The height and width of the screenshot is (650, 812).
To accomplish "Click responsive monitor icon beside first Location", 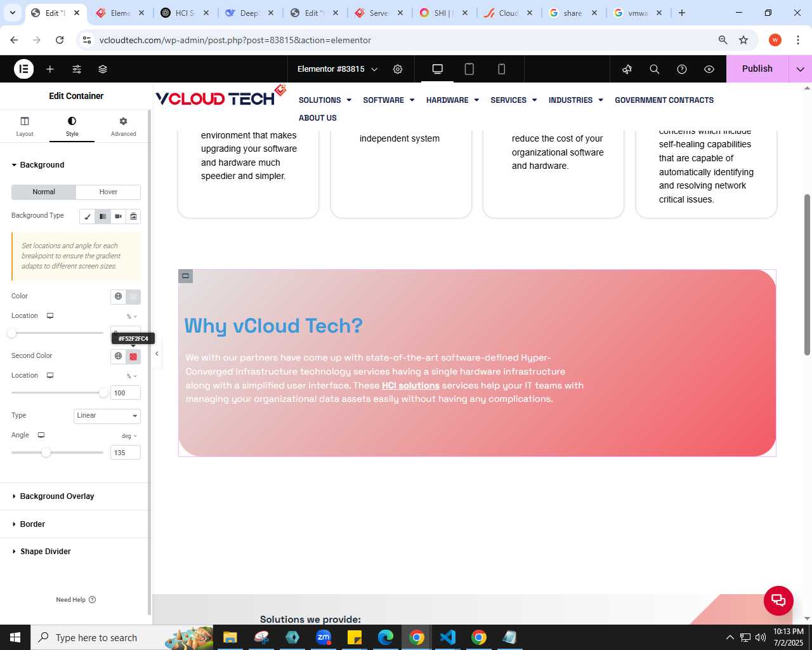I will pyautogui.click(x=50, y=316).
